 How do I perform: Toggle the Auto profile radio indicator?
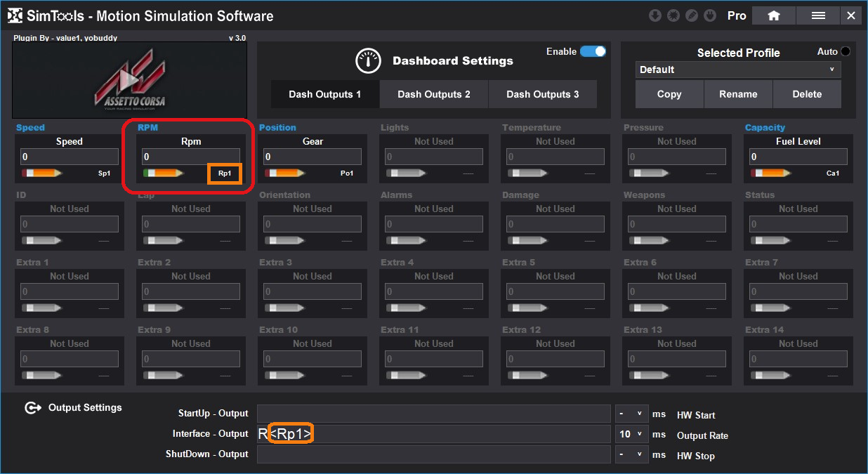pyautogui.click(x=846, y=51)
